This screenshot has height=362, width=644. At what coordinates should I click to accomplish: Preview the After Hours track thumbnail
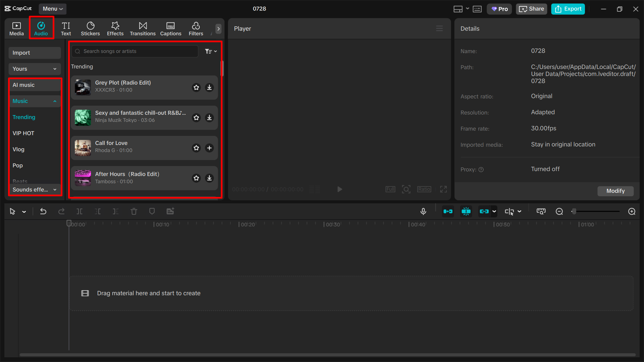click(83, 178)
